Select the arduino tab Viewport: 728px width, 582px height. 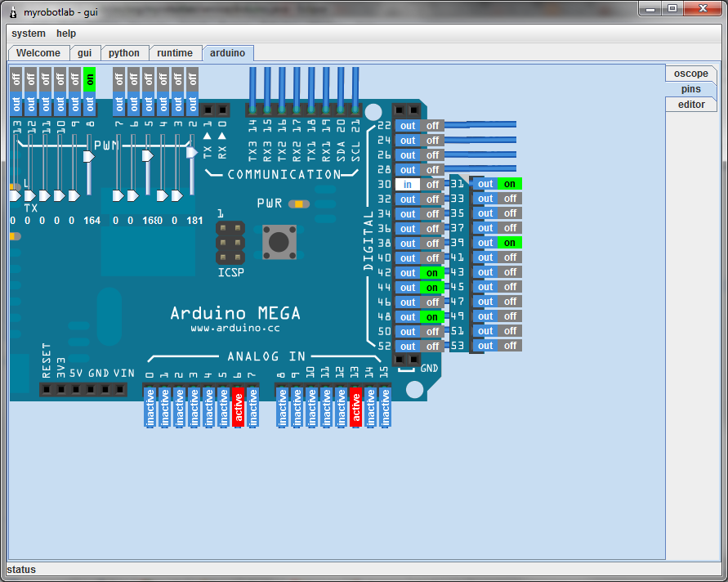click(x=227, y=53)
